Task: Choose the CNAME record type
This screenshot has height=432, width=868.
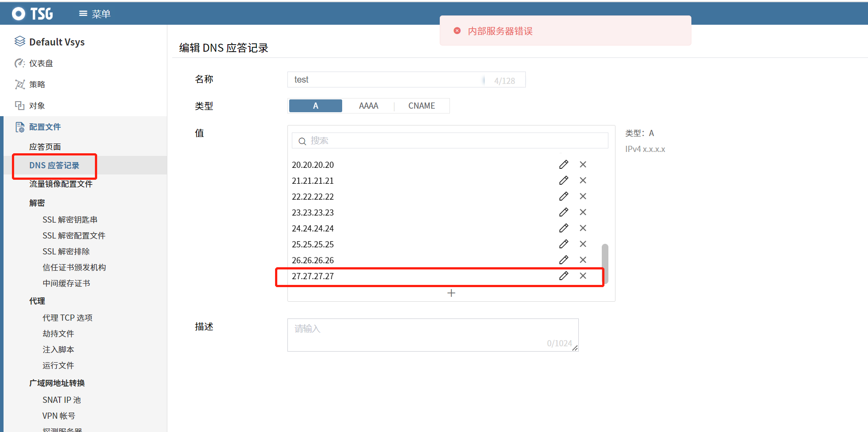Action: point(421,106)
